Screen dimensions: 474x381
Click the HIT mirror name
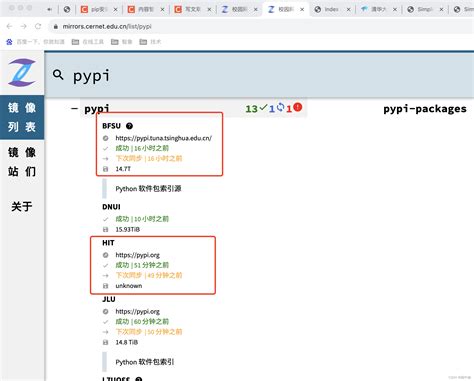[x=108, y=243]
